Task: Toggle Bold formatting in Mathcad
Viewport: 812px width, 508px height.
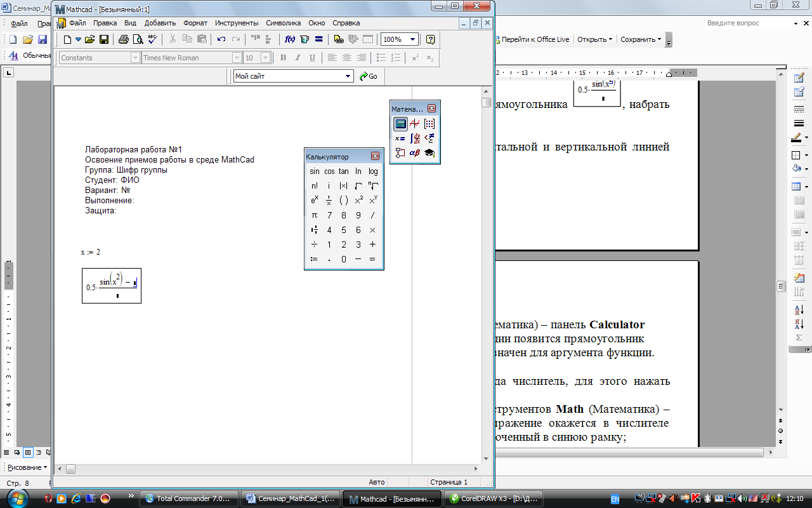Action: tap(284, 58)
